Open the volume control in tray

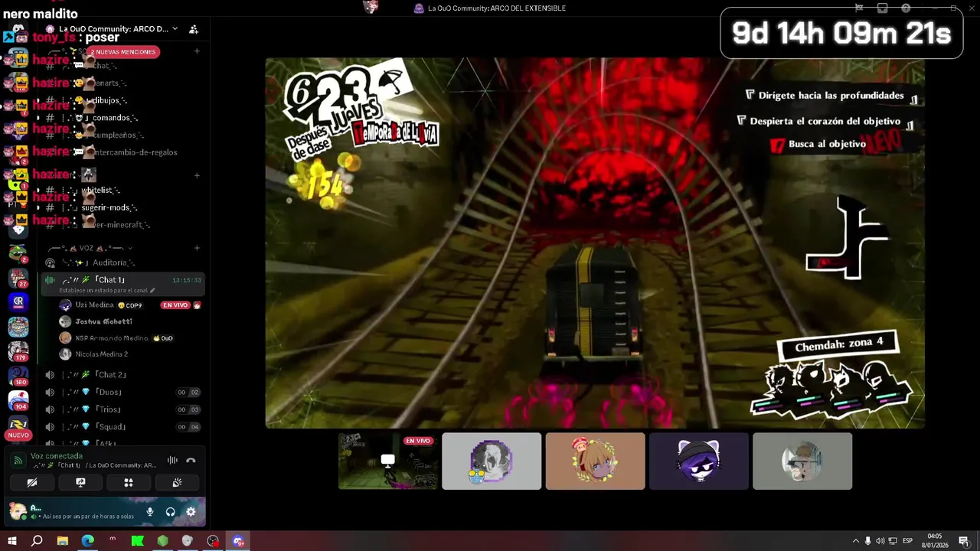click(880, 541)
